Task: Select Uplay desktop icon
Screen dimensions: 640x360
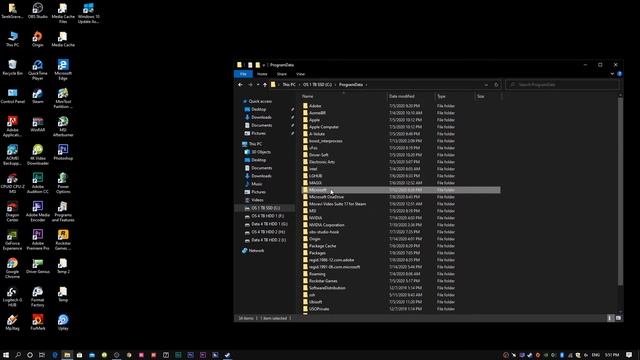Action: pyautogui.click(x=63, y=323)
